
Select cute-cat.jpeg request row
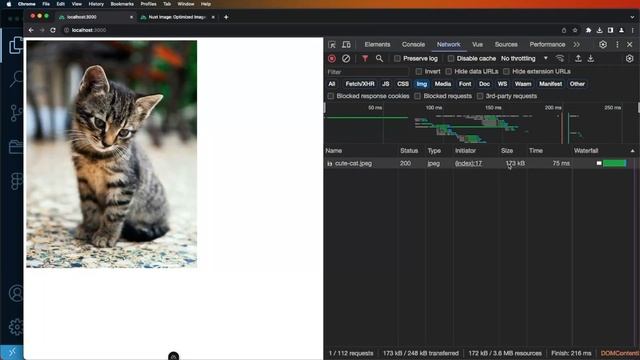coord(480,163)
